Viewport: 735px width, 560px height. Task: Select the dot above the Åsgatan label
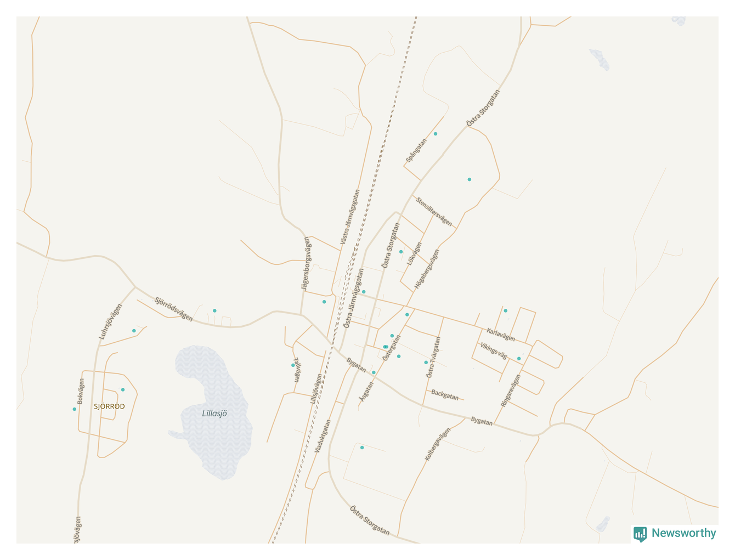click(374, 372)
